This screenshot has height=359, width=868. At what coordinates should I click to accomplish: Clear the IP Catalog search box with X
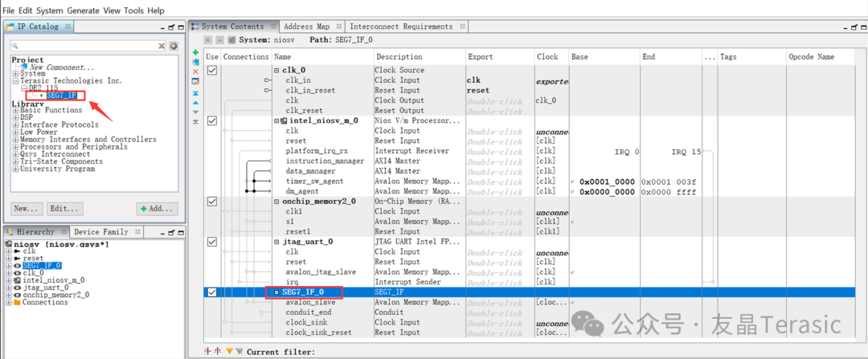[x=162, y=46]
